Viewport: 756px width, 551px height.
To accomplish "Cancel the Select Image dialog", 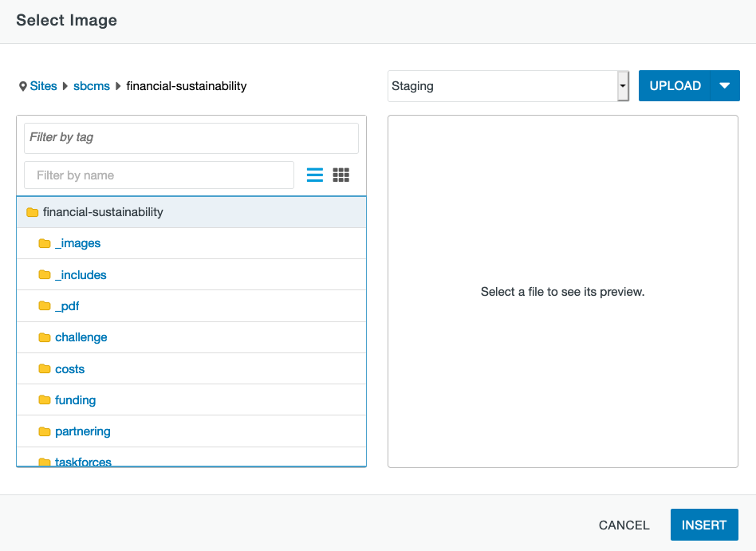I will coord(624,525).
